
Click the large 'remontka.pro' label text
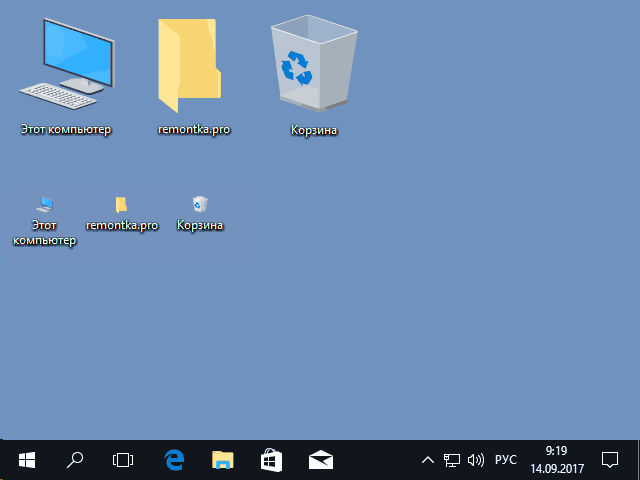(194, 130)
